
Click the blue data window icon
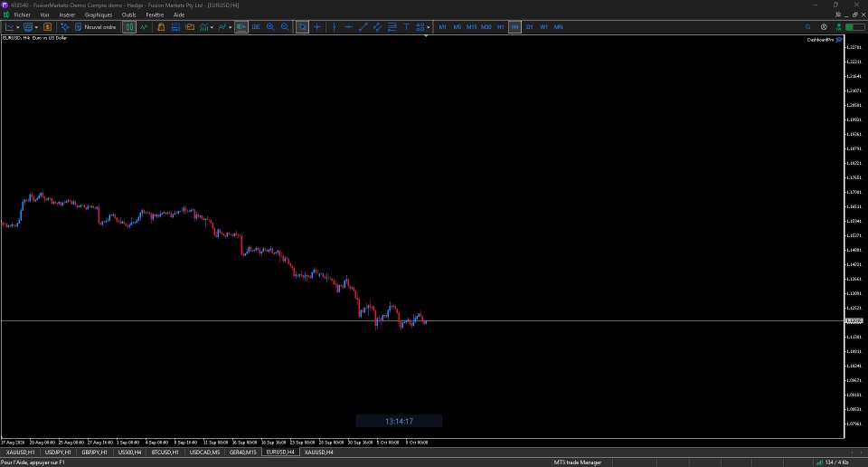(175, 26)
